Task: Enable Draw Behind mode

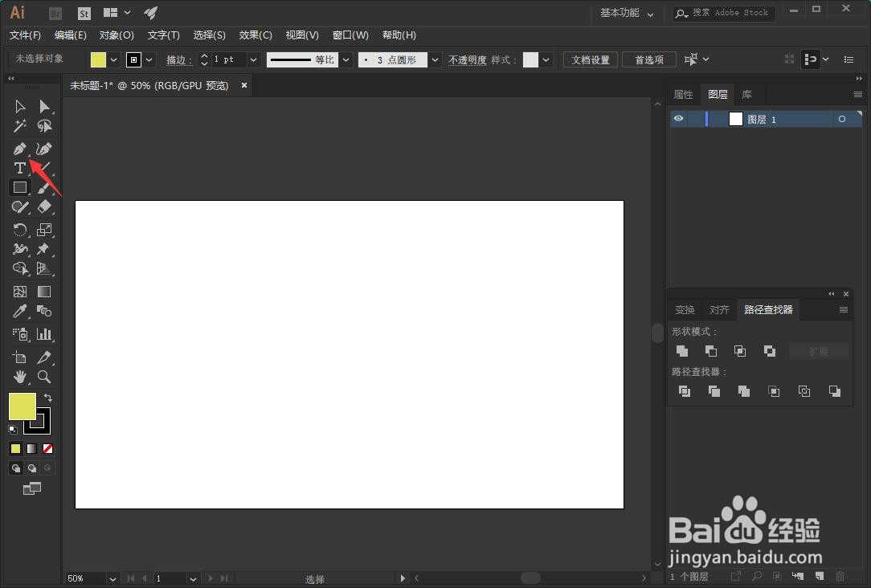Action: point(31,468)
